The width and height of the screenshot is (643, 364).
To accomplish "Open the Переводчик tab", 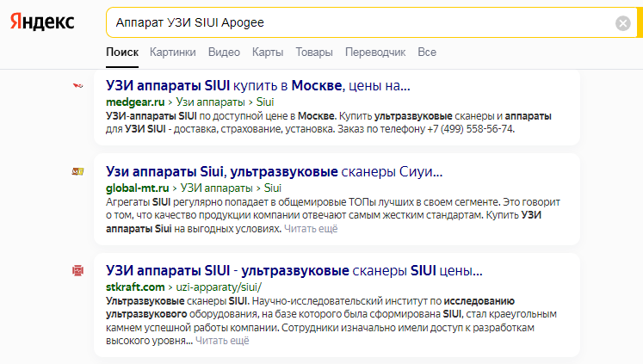I will [374, 52].
